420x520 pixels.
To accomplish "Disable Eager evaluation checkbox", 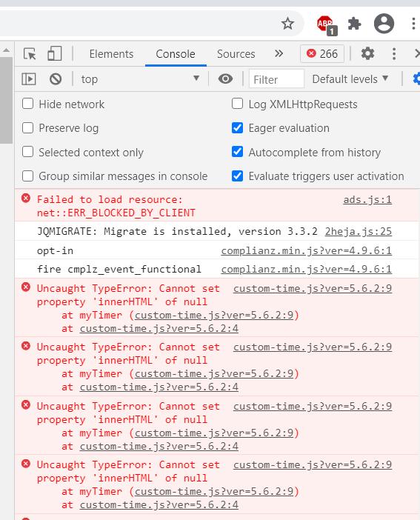I will 237,127.
